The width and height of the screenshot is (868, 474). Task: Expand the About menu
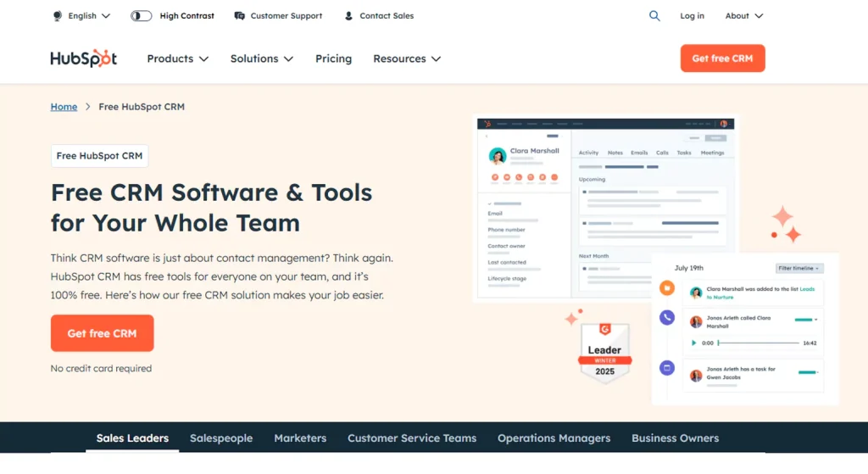(744, 15)
